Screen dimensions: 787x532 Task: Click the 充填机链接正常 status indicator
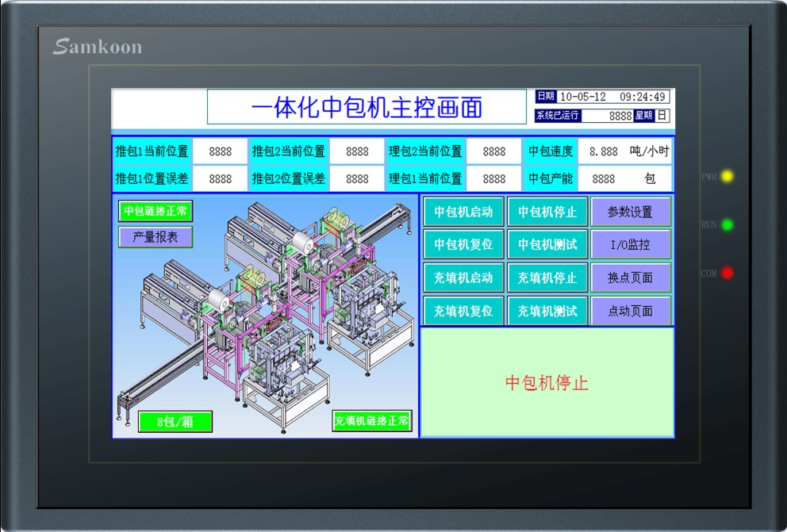(372, 421)
